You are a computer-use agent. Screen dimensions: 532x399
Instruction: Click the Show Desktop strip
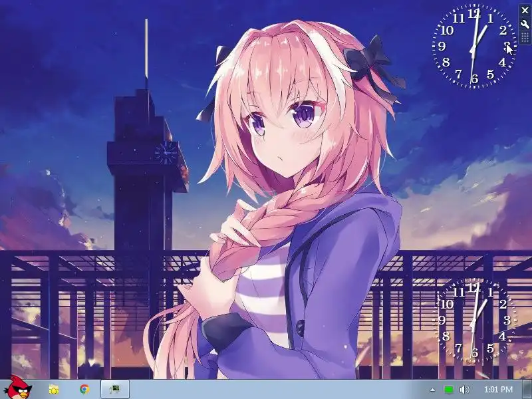[527, 389]
